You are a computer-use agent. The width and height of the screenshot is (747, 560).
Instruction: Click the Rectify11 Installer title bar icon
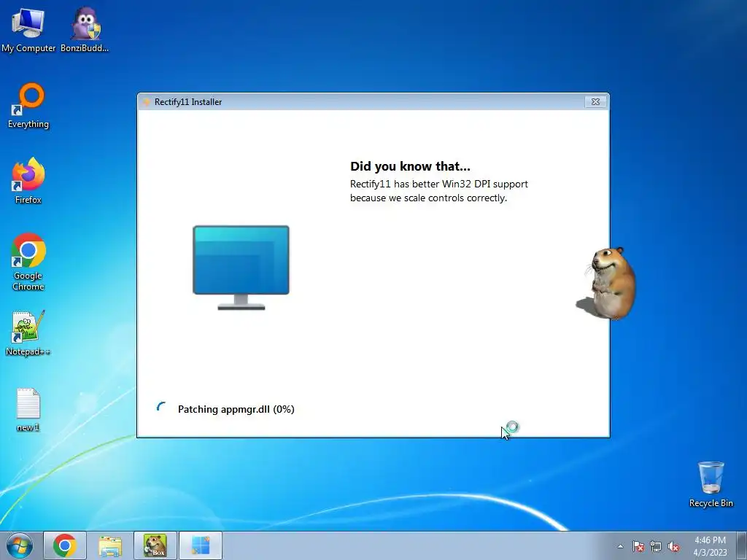(x=146, y=102)
